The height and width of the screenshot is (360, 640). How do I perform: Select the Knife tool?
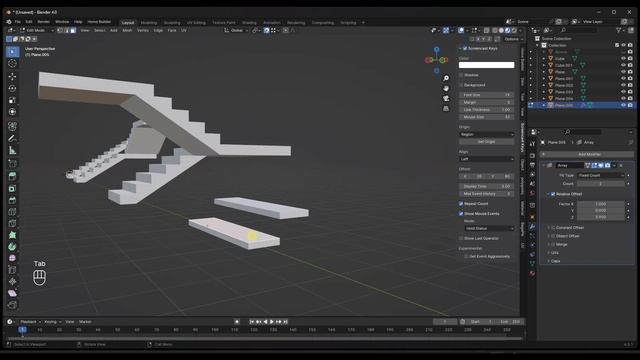coord(12,223)
